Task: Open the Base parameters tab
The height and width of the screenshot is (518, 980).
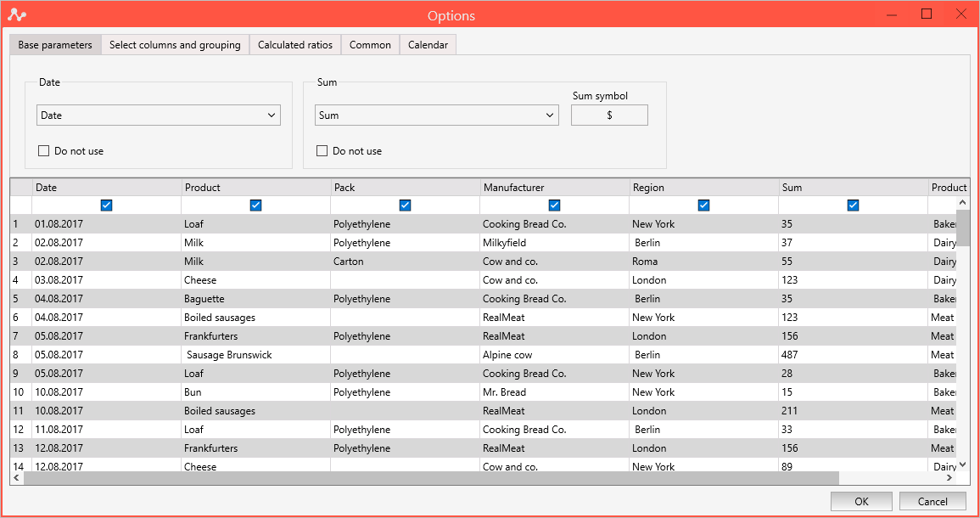Action: pyautogui.click(x=55, y=45)
